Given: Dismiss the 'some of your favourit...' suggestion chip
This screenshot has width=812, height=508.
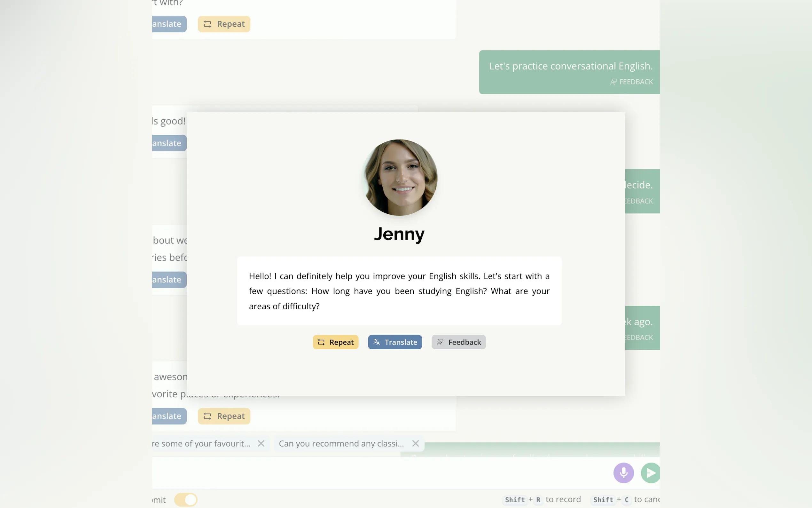Looking at the screenshot, I should coord(261,443).
